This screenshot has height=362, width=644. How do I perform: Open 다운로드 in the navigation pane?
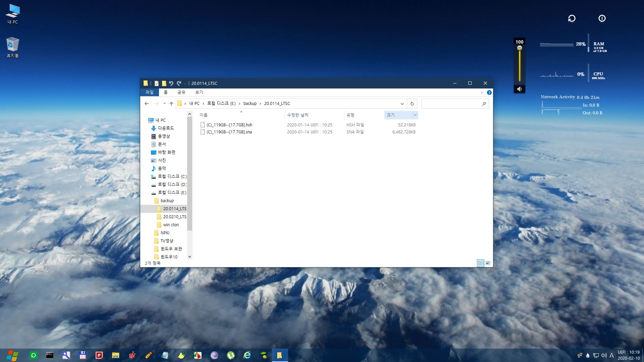(x=166, y=128)
